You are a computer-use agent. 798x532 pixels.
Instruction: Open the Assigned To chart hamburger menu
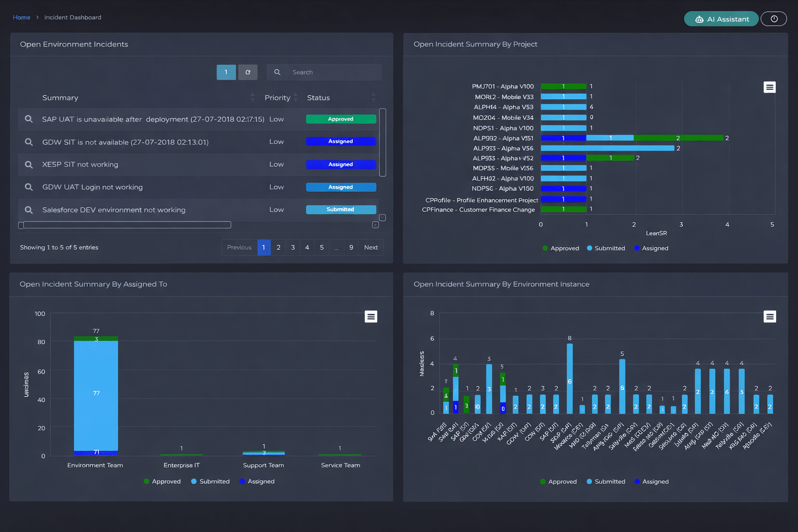point(370,316)
